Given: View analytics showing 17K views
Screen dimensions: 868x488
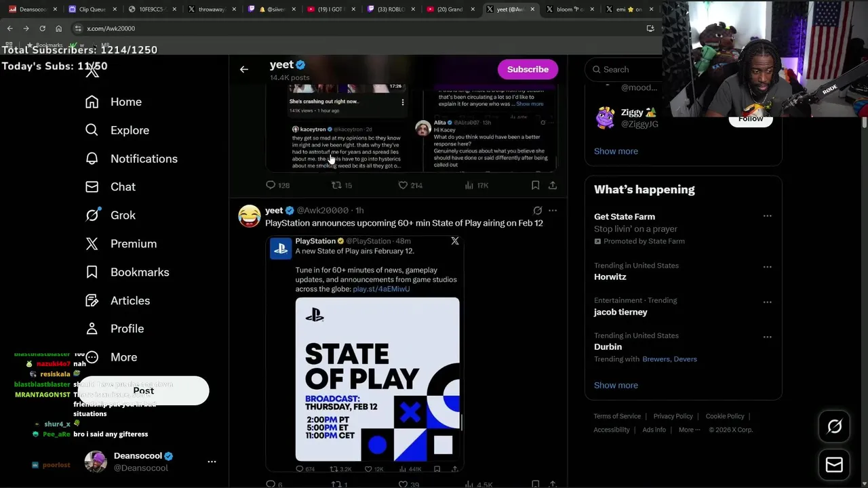Looking at the screenshot, I should pos(475,185).
